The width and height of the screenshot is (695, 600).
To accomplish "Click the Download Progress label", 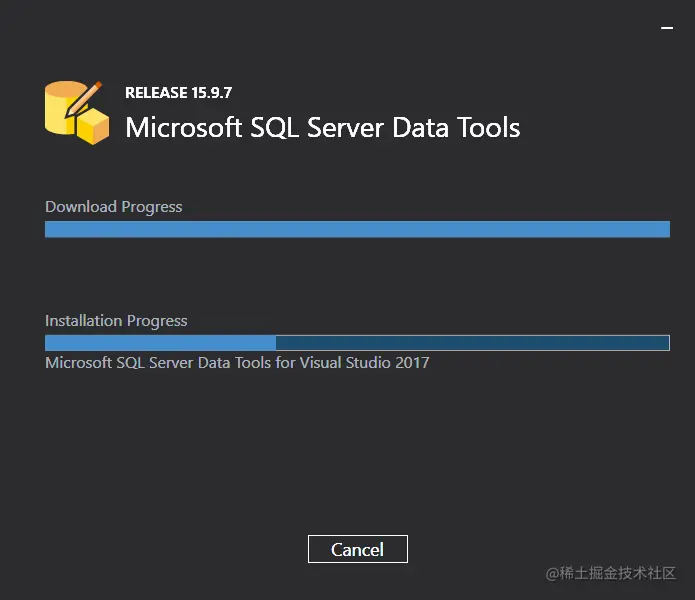I will [x=113, y=207].
